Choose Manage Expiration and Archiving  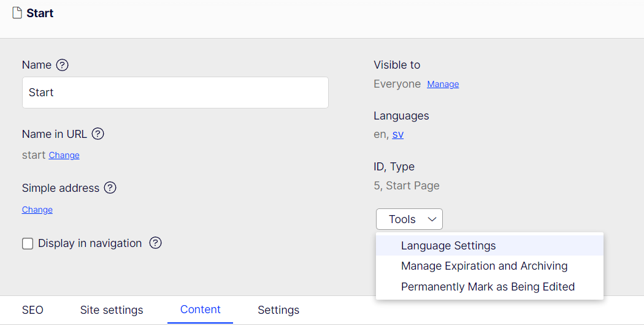[x=484, y=266]
